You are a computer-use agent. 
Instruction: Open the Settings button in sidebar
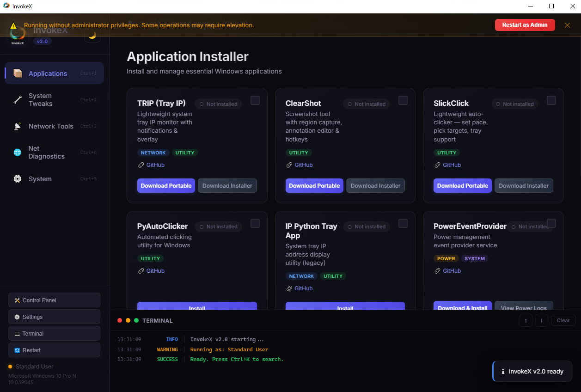pyautogui.click(x=54, y=317)
